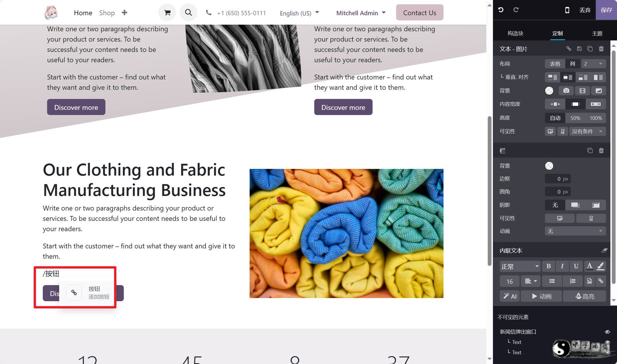Click the search magnifier icon
This screenshot has height=364, width=617.
pos(188,13)
